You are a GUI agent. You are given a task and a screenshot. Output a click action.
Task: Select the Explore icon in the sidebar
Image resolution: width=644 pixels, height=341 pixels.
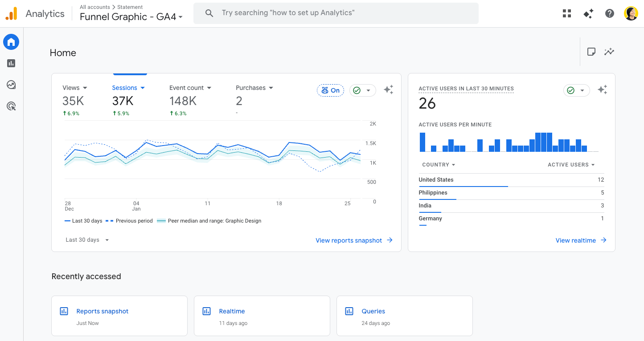coord(11,85)
